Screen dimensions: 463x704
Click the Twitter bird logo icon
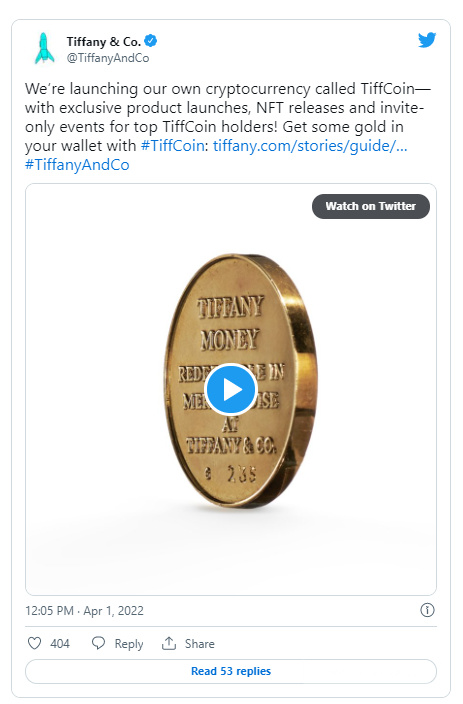pos(427,40)
